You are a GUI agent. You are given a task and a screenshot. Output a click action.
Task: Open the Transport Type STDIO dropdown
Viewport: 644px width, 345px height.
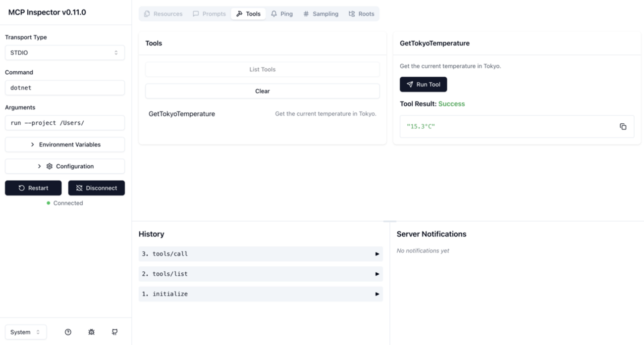coord(65,52)
